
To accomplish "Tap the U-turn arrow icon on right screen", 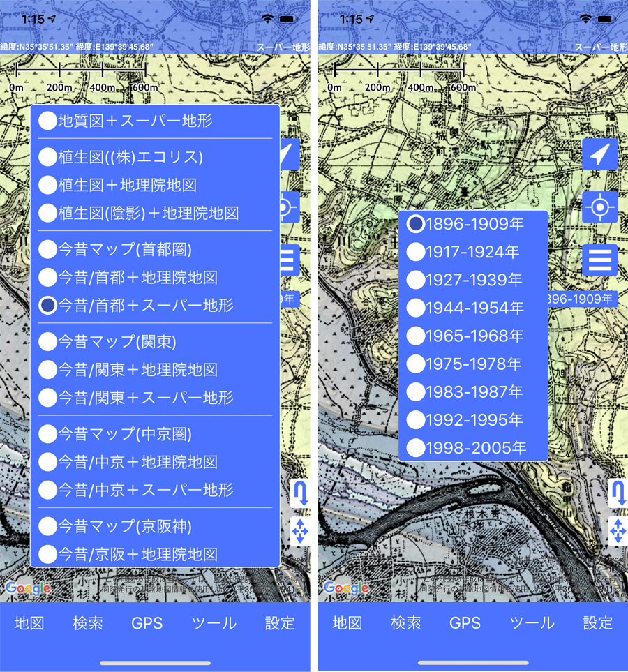I will tap(618, 493).
